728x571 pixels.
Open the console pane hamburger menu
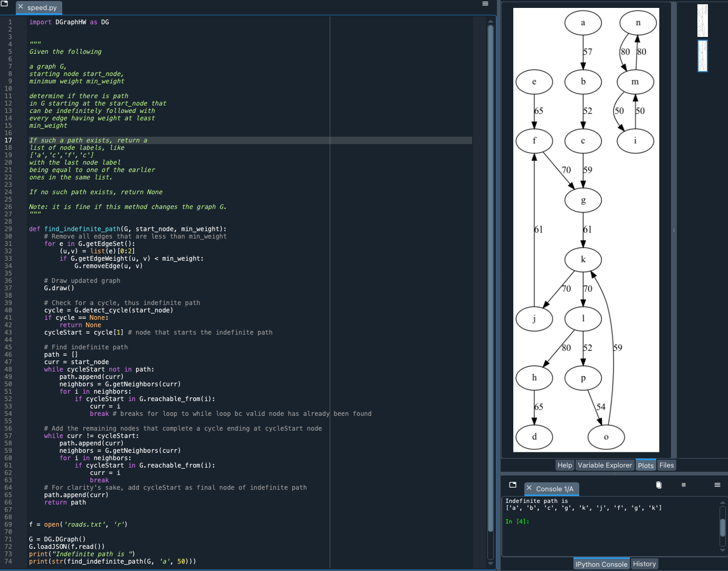[717, 485]
